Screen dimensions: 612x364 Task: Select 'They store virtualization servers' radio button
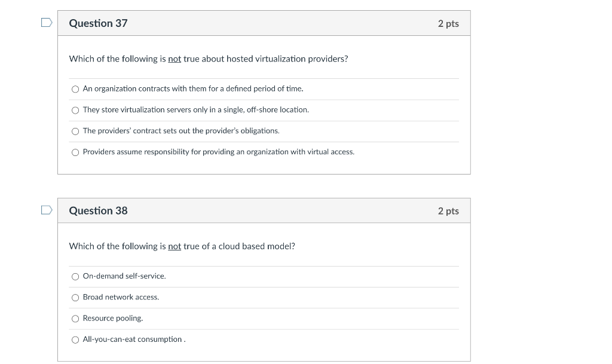[75, 110]
